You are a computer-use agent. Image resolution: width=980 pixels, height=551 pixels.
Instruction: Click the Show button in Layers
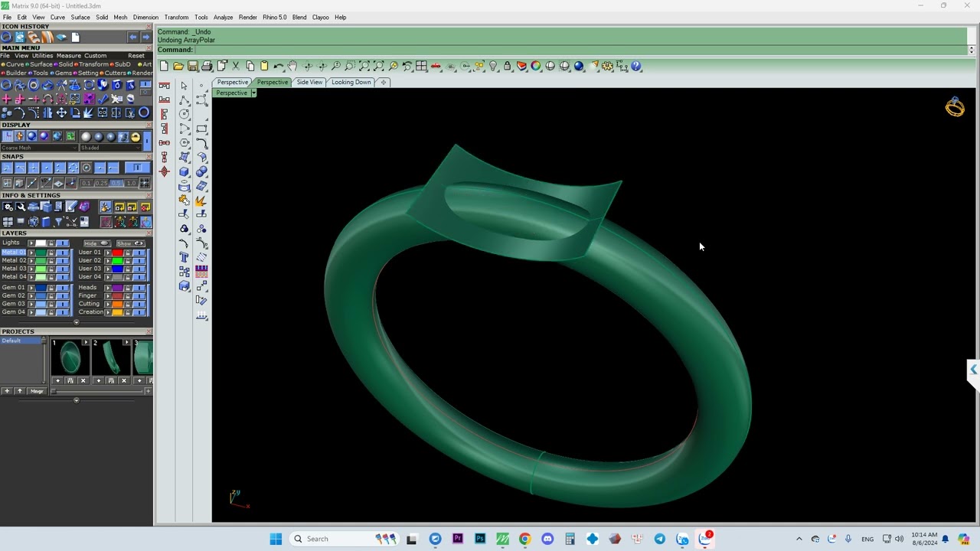click(x=130, y=243)
